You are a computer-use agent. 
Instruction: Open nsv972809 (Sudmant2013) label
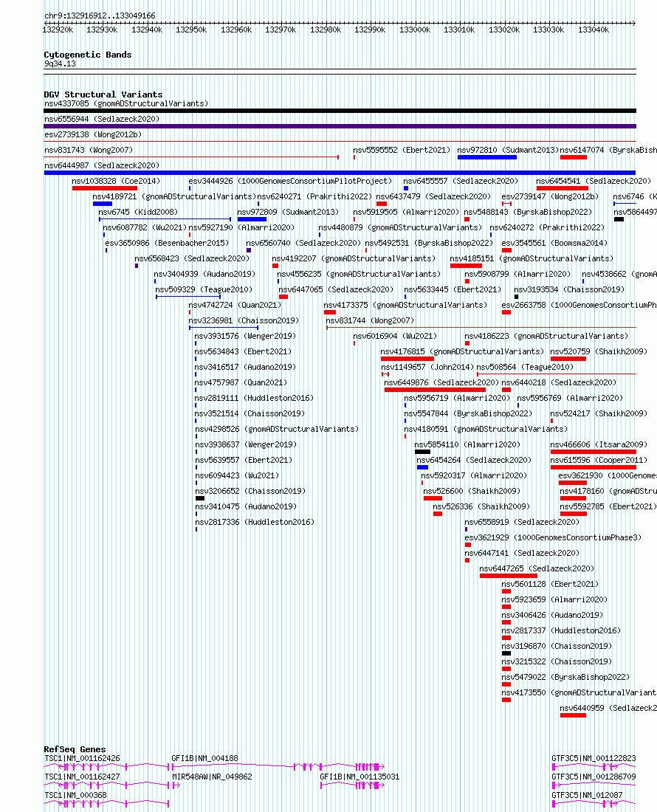(288, 213)
